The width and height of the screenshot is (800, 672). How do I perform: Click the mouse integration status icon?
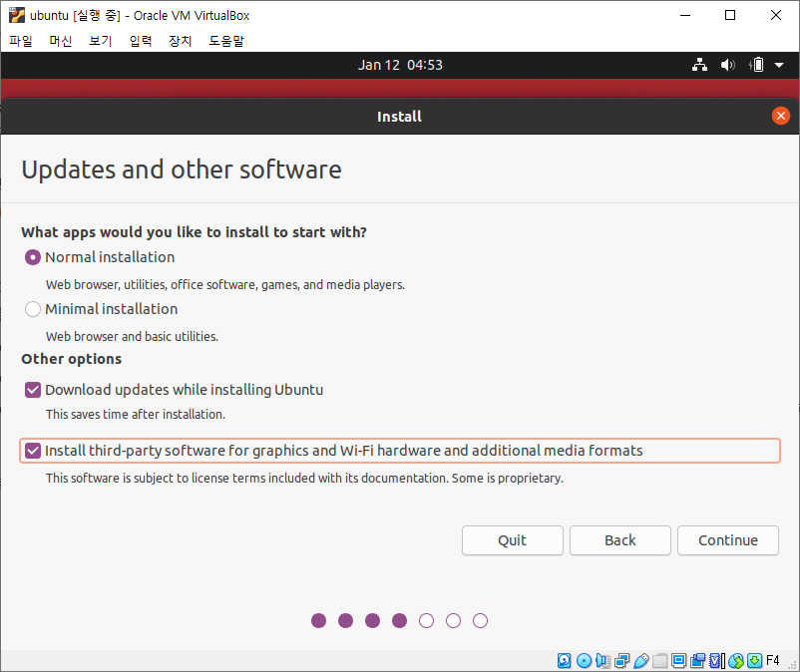[x=736, y=661]
